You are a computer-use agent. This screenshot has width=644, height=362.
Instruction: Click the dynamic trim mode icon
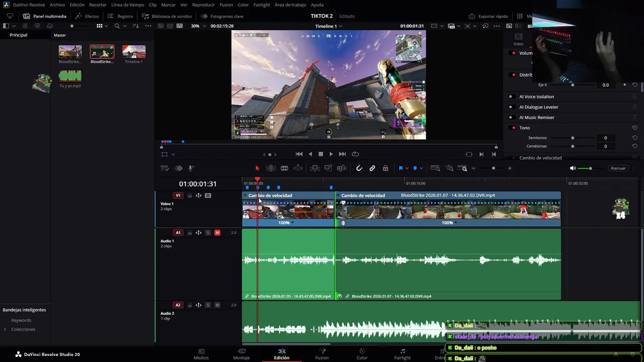298,168
